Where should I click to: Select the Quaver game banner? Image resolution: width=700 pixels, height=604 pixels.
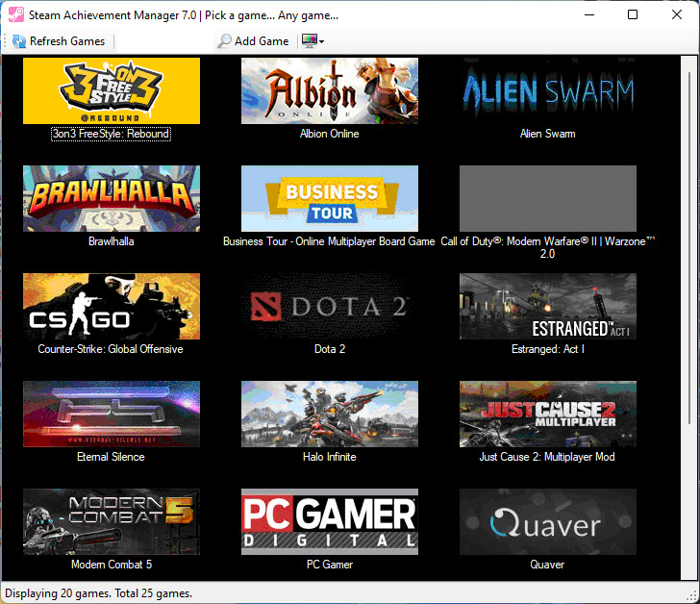pyautogui.click(x=548, y=521)
